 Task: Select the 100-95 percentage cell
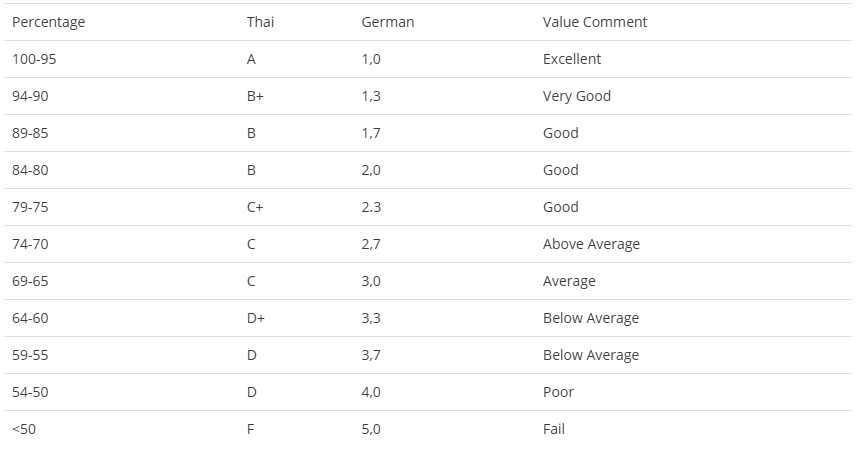coord(34,59)
